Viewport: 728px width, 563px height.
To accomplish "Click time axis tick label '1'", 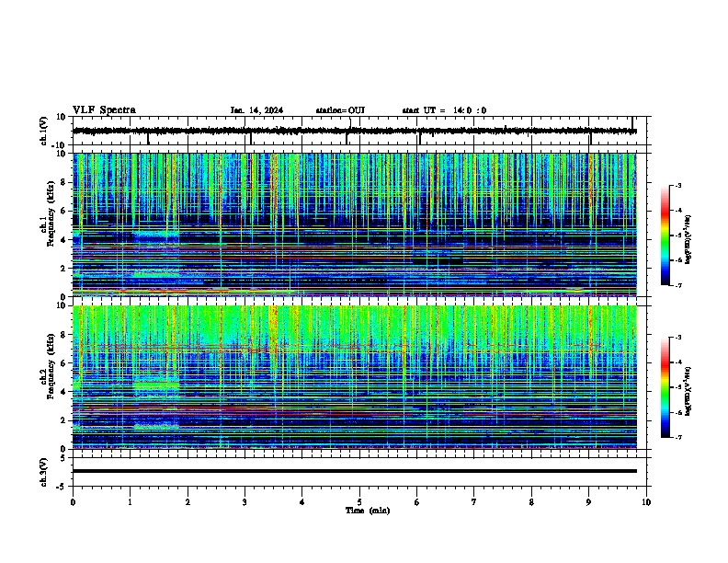I will coord(130,502).
